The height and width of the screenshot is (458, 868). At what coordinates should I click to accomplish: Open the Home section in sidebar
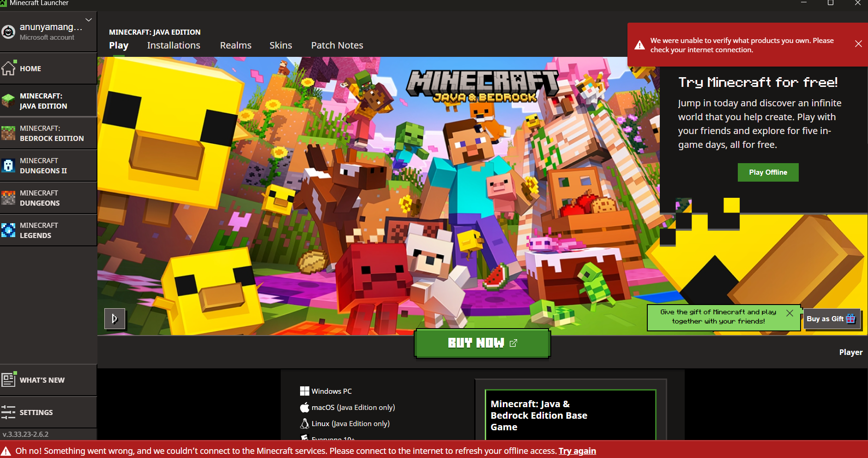(48, 68)
